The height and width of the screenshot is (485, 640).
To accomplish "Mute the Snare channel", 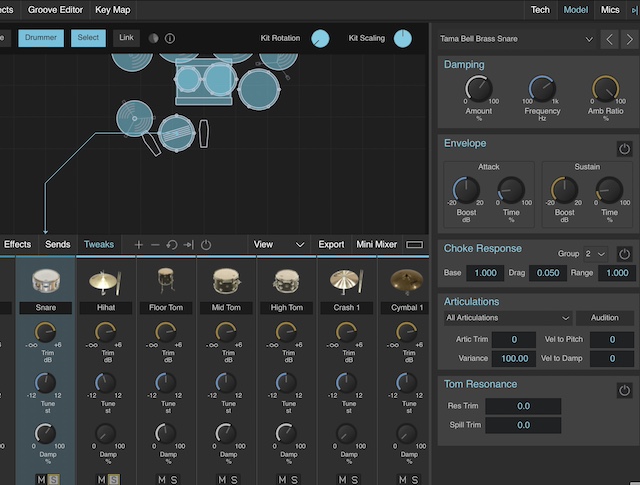I will (x=42, y=479).
